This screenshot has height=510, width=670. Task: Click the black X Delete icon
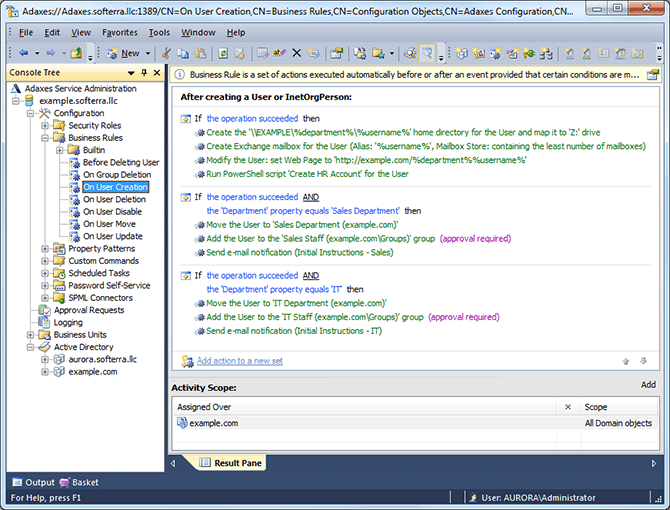click(x=297, y=53)
